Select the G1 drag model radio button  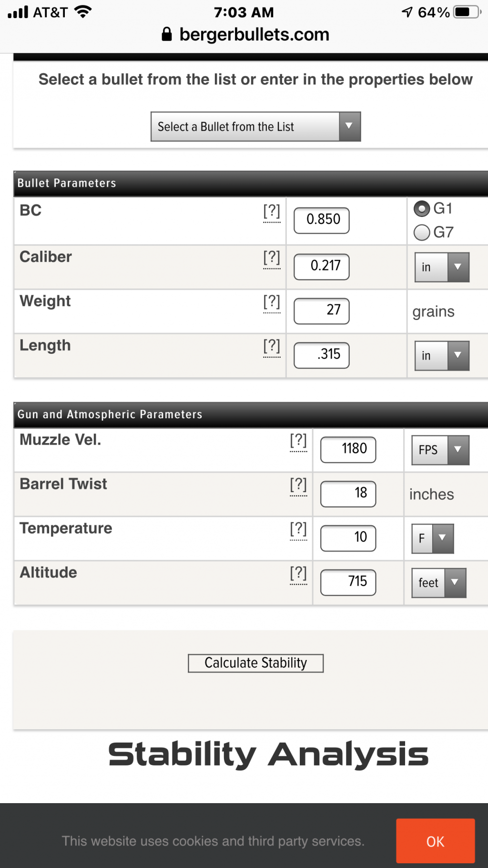click(x=422, y=209)
